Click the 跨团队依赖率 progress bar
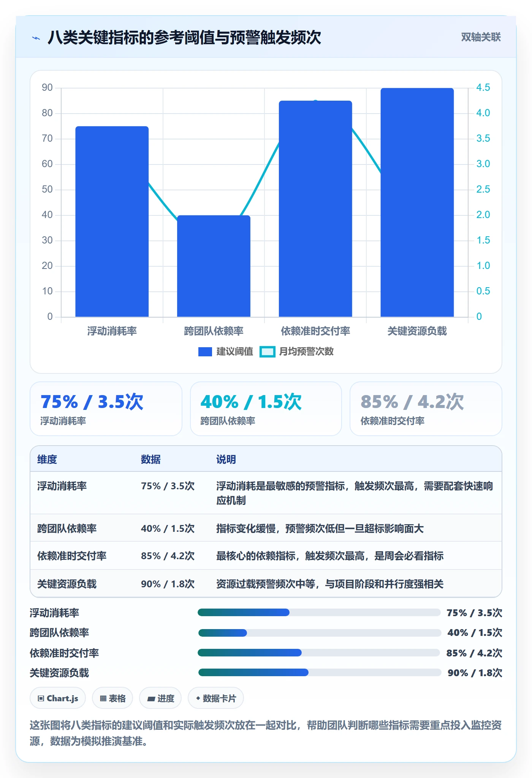The width and height of the screenshot is (532, 778). [x=320, y=633]
